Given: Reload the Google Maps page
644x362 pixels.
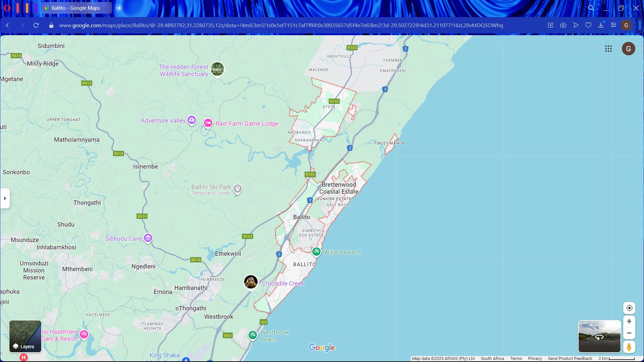Looking at the screenshot, I should pos(36,25).
